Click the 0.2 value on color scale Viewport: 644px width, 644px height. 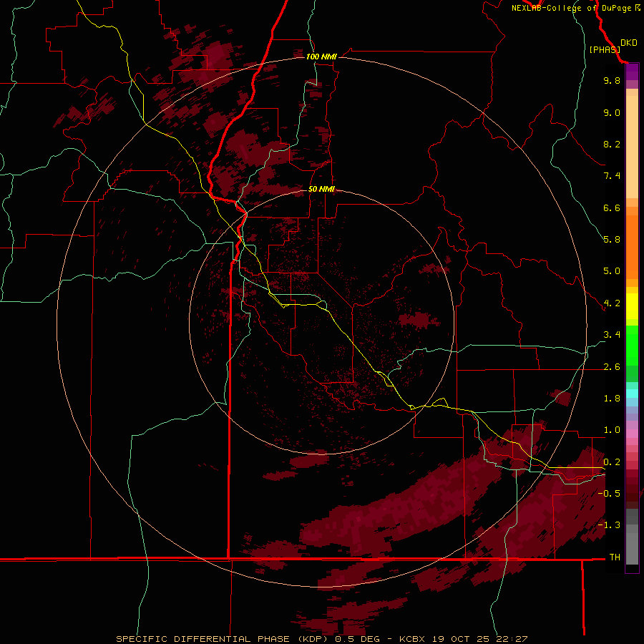tap(612, 462)
